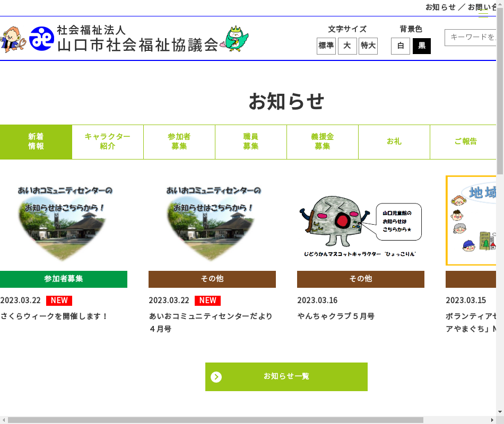Select the キャラクター紹介 tab

pos(108,142)
